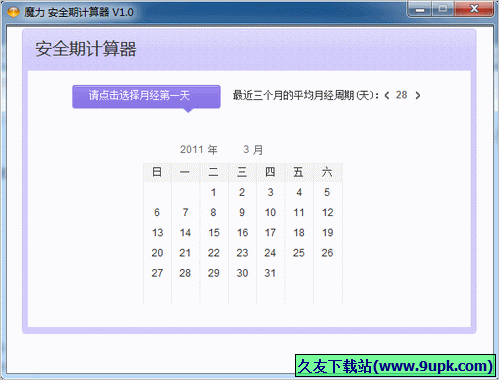Choose calendar date 22
The width and height of the screenshot is (499, 380).
tap(214, 253)
